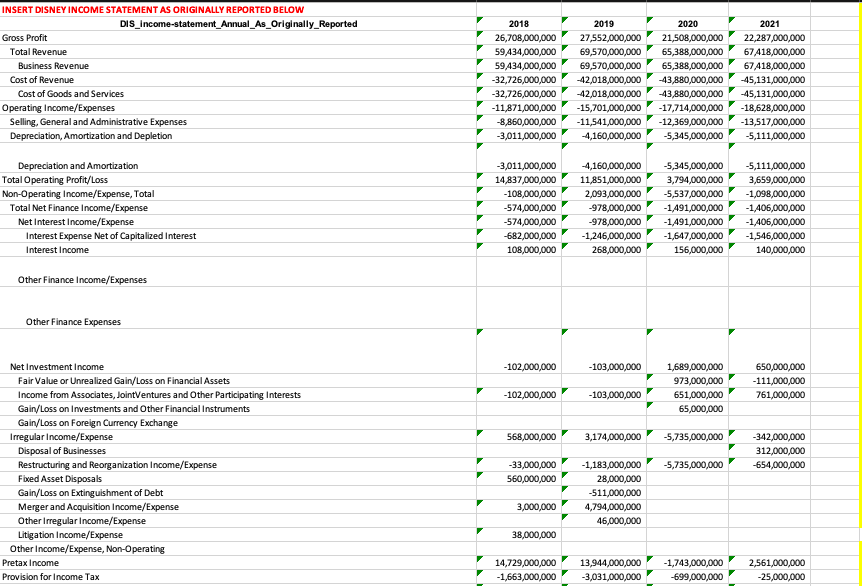This screenshot has width=862, height=586.
Task: Select the 2020 Net Investment Income value cell
Action: (x=690, y=366)
